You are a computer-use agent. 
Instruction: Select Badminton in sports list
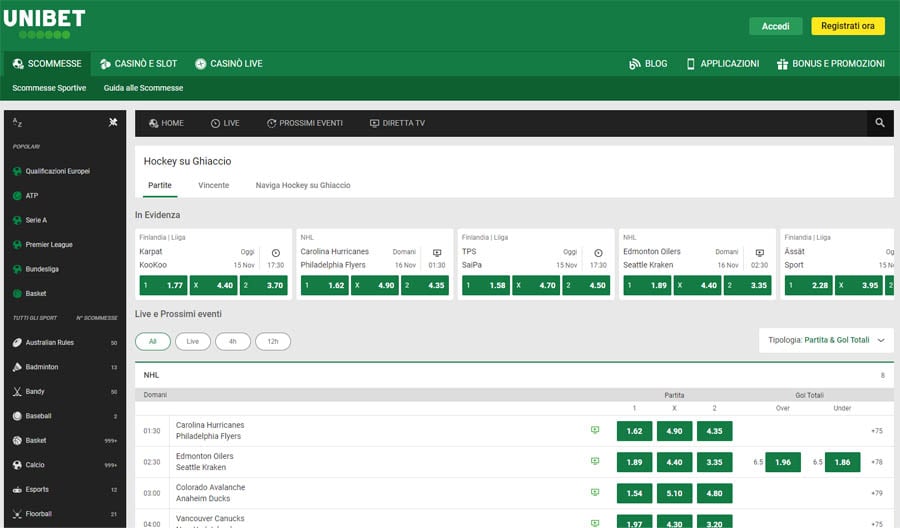click(x=65, y=367)
